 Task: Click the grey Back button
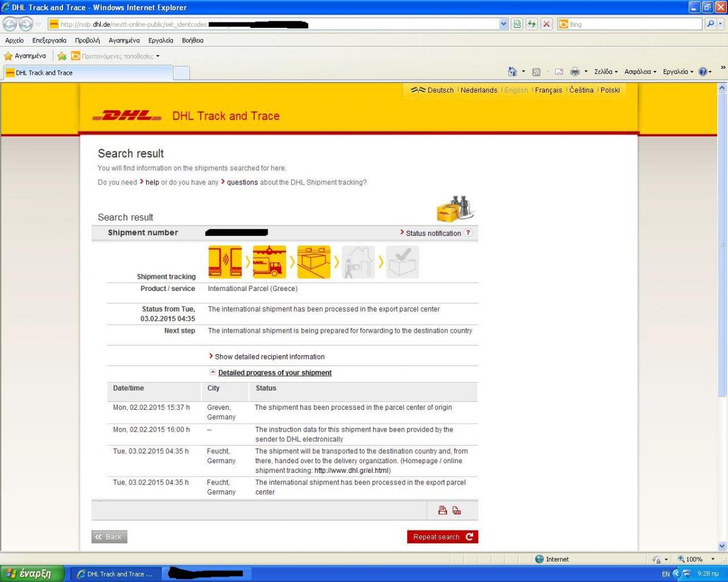pyautogui.click(x=110, y=537)
